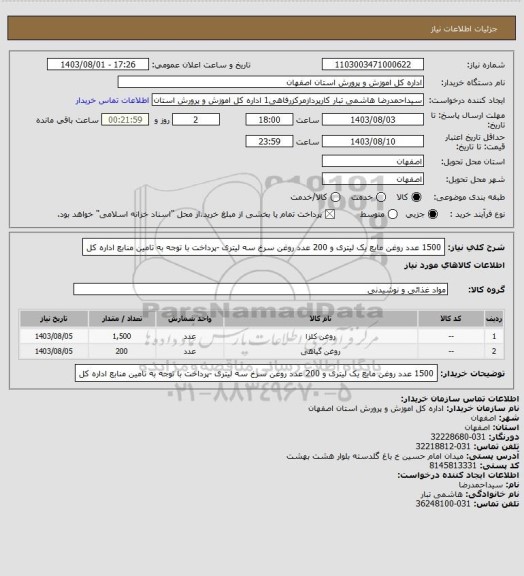This screenshot has height=576, width=524.
Task: Select the کالا radio button
Action: 416,197
